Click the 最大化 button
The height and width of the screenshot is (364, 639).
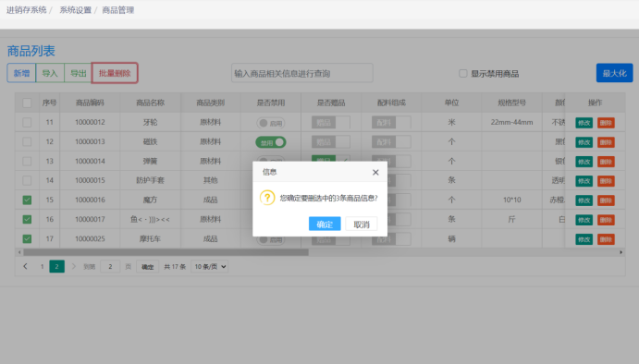tap(615, 73)
